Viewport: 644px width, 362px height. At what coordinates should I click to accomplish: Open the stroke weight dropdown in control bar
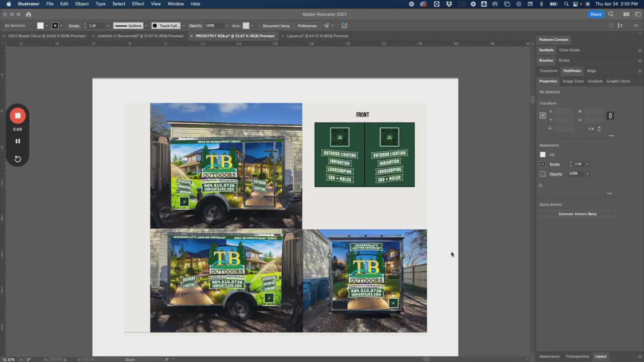tap(108, 26)
